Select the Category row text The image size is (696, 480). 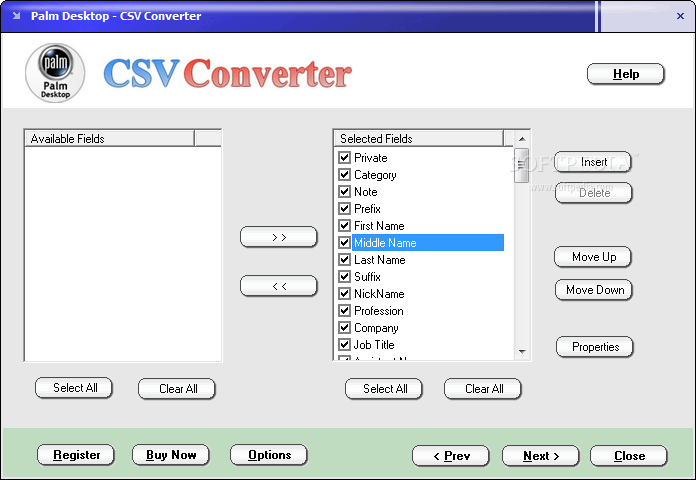(x=375, y=175)
